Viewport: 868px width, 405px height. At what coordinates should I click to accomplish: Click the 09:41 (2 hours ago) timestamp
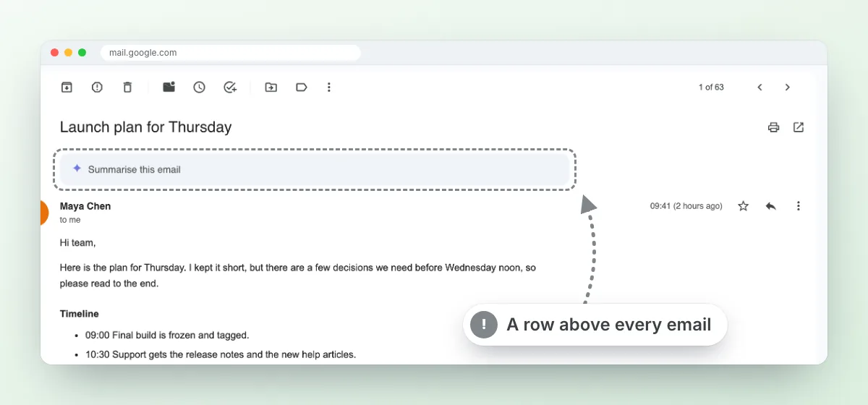[x=686, y=206]
